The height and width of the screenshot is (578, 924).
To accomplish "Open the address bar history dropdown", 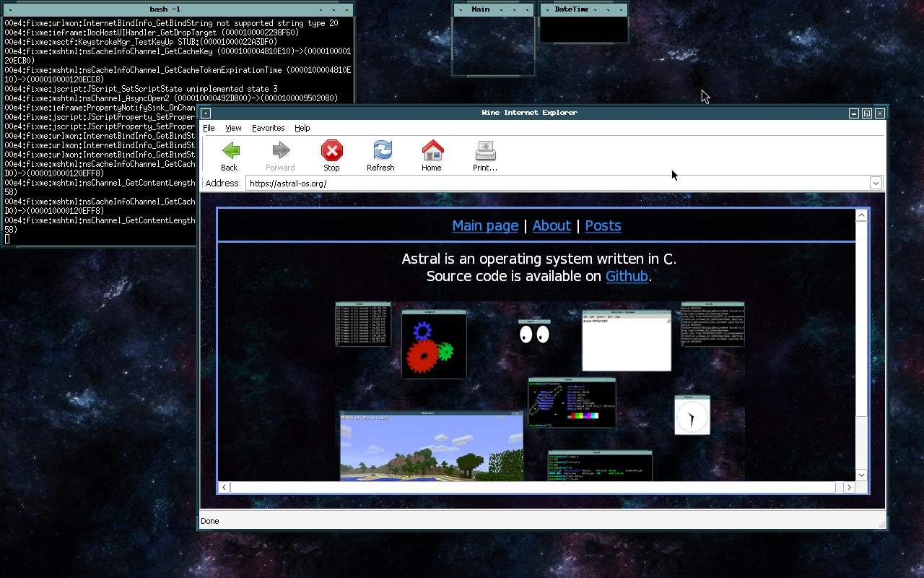I will pyautogui.click(x=876, y=183).
